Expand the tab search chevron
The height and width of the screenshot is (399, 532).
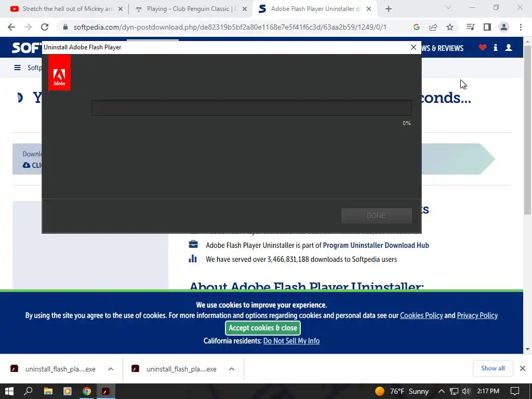(x=448, y=7)
